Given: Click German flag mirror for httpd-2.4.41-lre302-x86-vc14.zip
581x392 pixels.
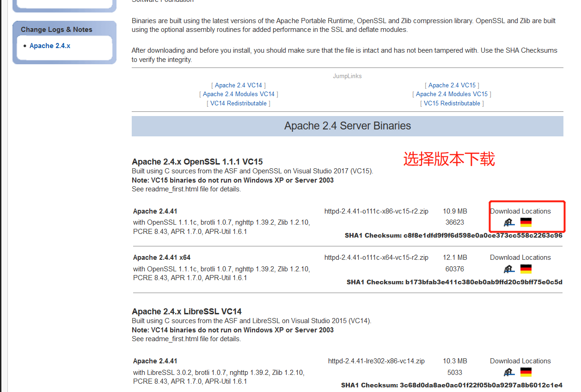Looking at the screenshot, I should [x=526, y=372].
